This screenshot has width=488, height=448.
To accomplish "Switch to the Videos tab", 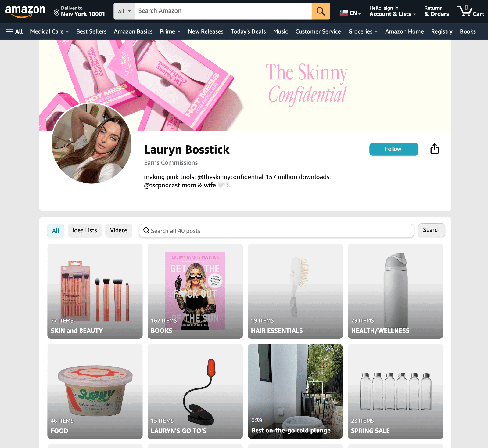I will (119, 230).
